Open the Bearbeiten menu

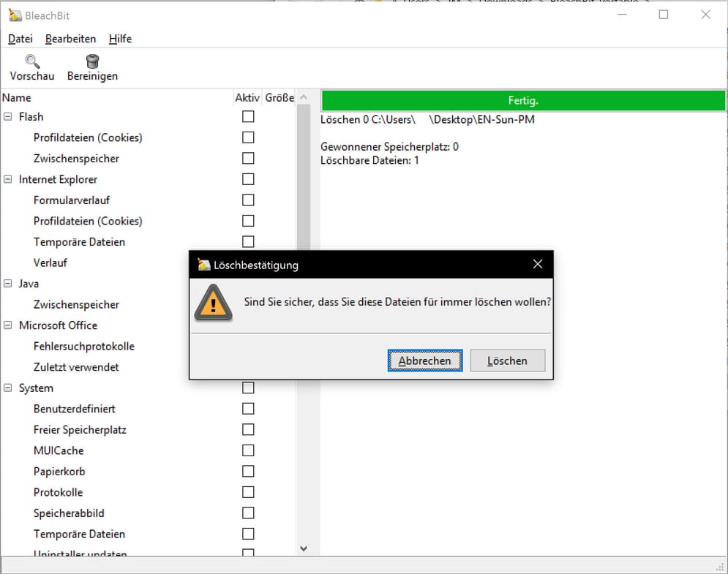click(70, 39)
